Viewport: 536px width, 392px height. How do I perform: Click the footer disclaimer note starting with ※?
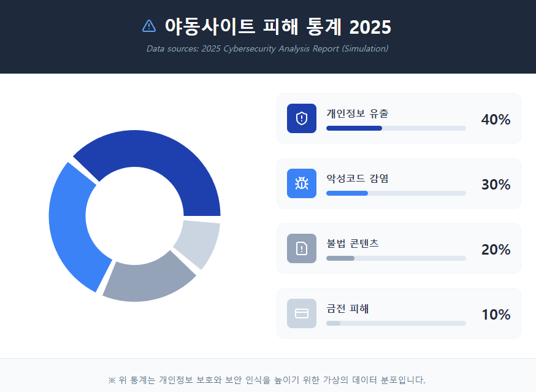coord(267,380)
